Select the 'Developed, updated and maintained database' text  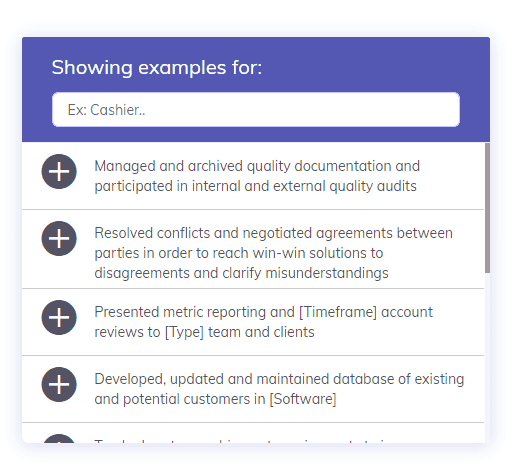279,389
